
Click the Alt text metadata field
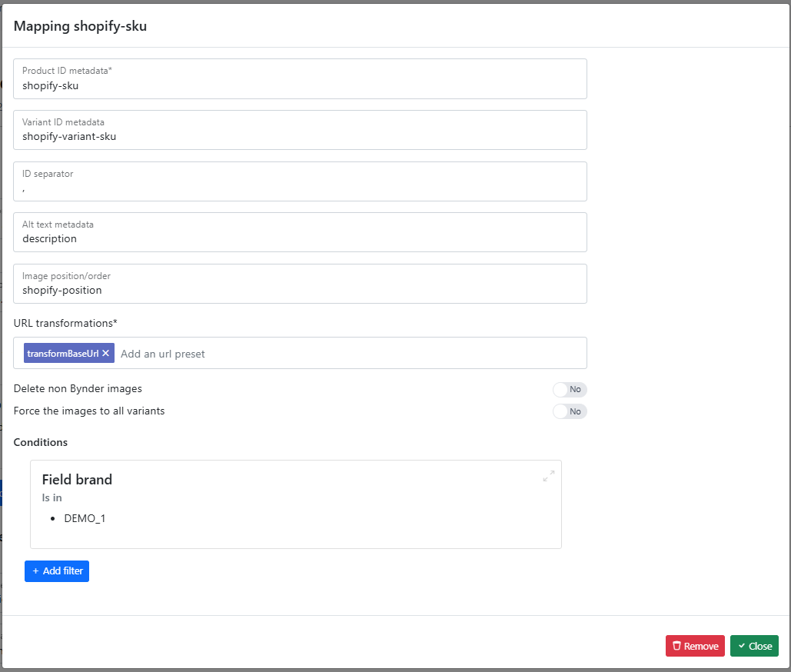pos(300,238)
